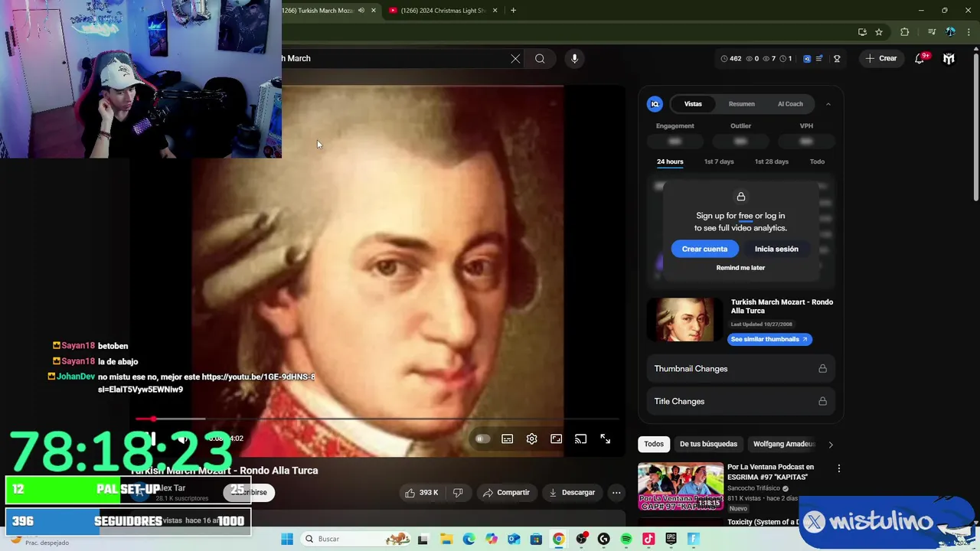Toggle autoplay switch in player
The image size is (980, 551).
tap(482, 439)
